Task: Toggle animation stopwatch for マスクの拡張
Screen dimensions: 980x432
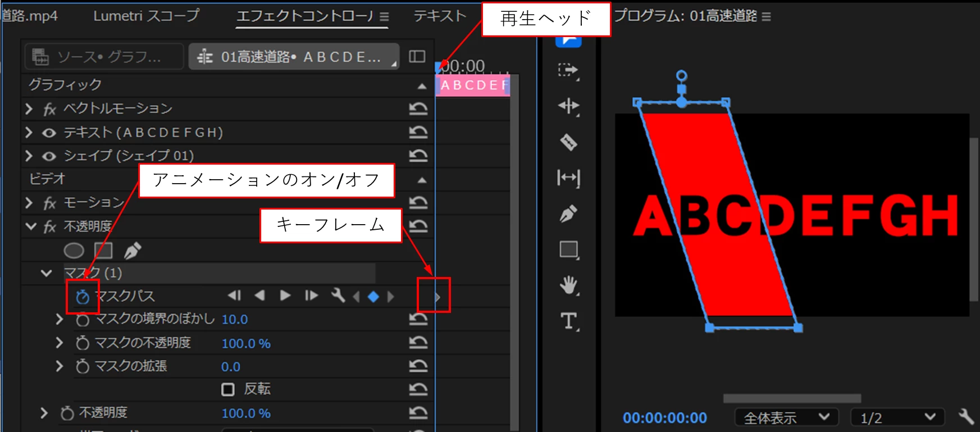Action: (83, 366)
